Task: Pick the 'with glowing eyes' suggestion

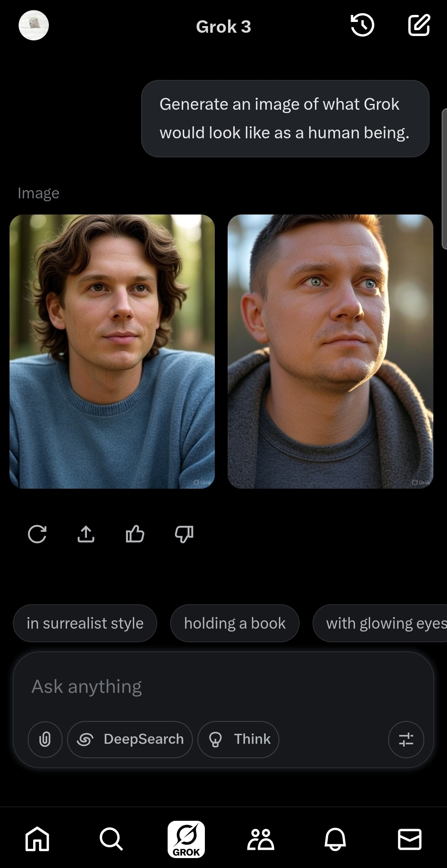Action: click(380, 623)
